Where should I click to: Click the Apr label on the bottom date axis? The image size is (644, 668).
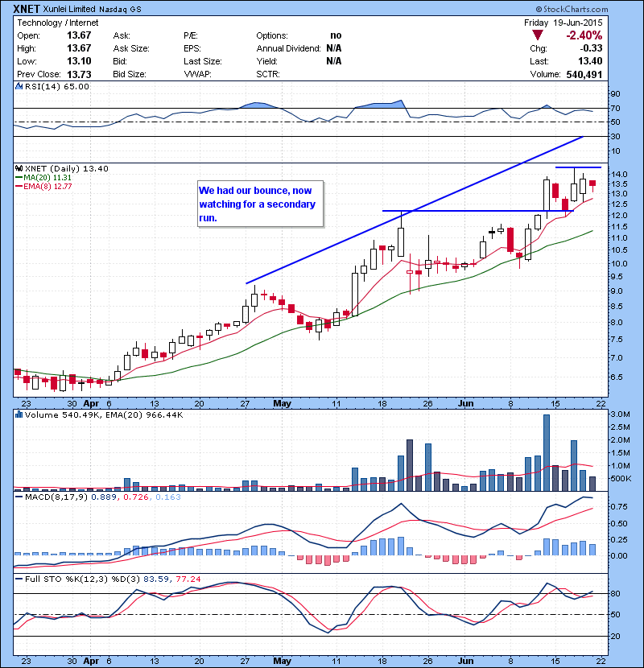point(91,661)
